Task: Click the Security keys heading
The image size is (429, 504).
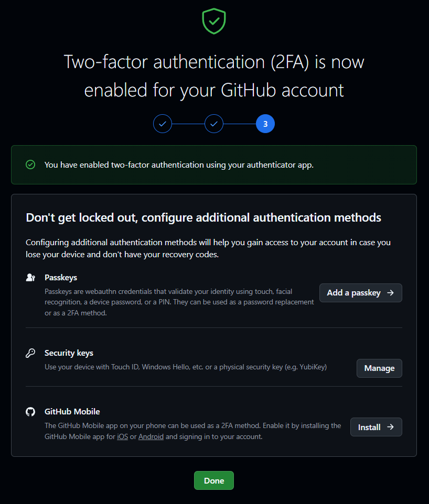Action: pos(69,353)
